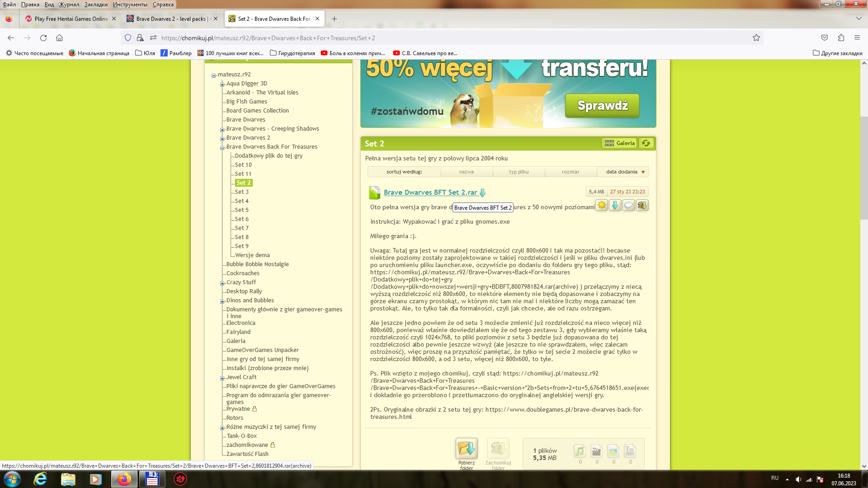Open the extensions puzzle icon

coord(841,38)
